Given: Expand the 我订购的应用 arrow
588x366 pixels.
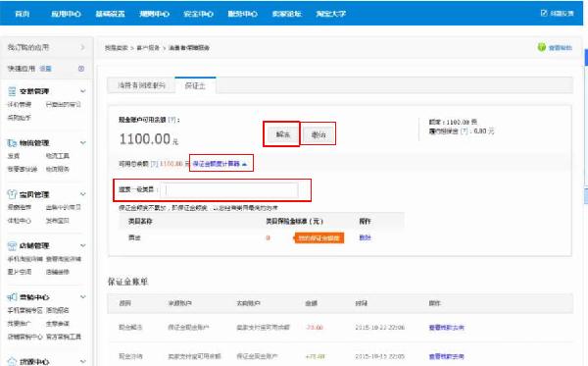Looking at the screenshot, I should pyautogui.click(x=82, y=47).
